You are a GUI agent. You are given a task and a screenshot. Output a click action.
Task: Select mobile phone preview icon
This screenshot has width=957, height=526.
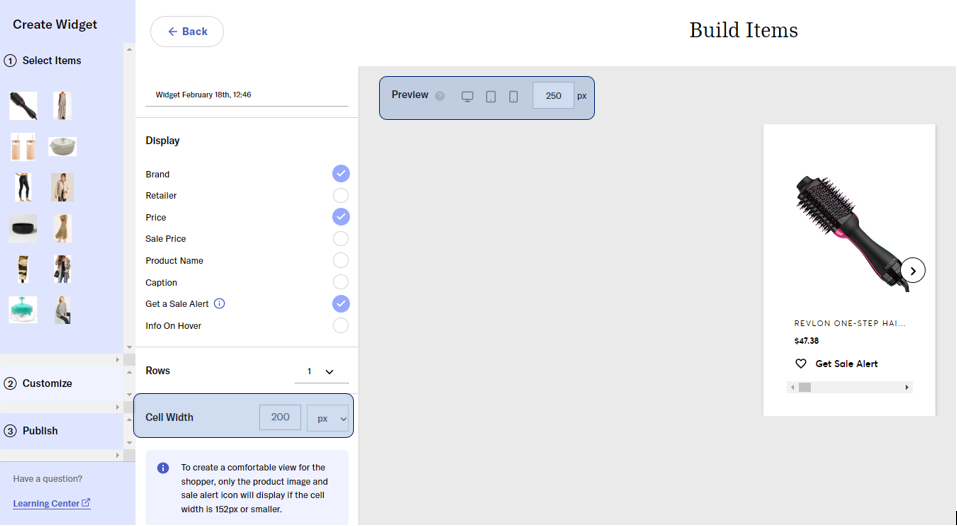[514, 97]
